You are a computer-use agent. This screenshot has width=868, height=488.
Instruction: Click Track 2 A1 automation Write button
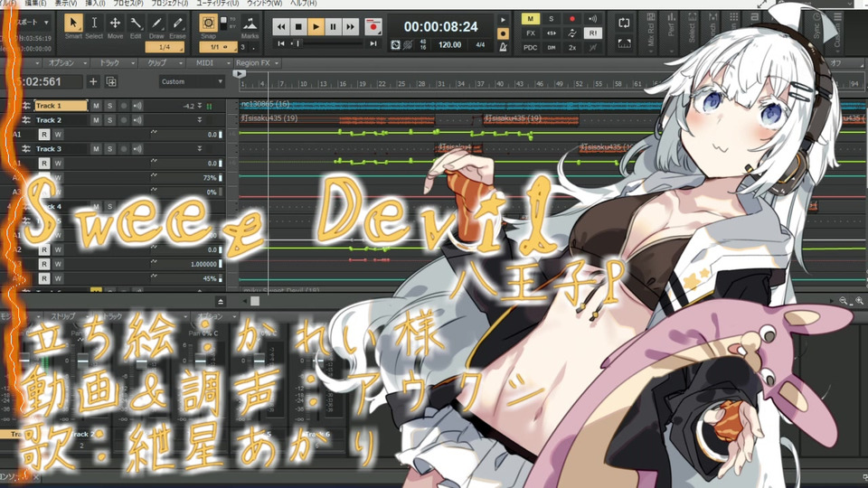58,135
